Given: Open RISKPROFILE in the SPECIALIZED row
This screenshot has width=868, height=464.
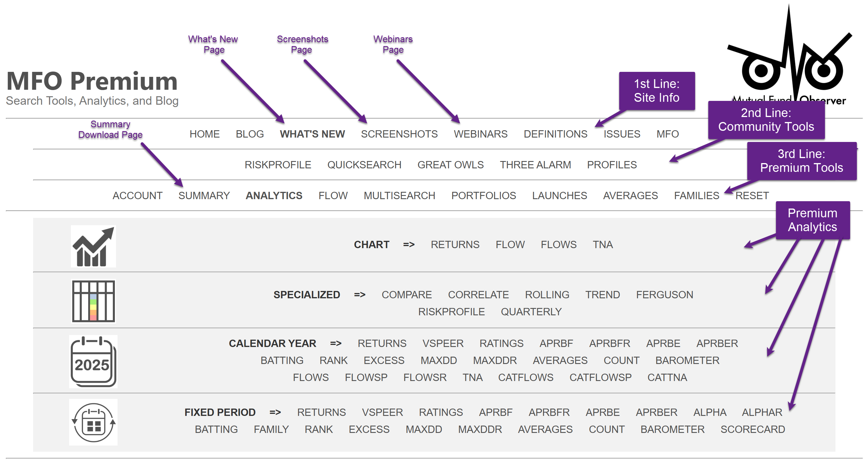Looking at the screenshot, I should click(451, 311).
